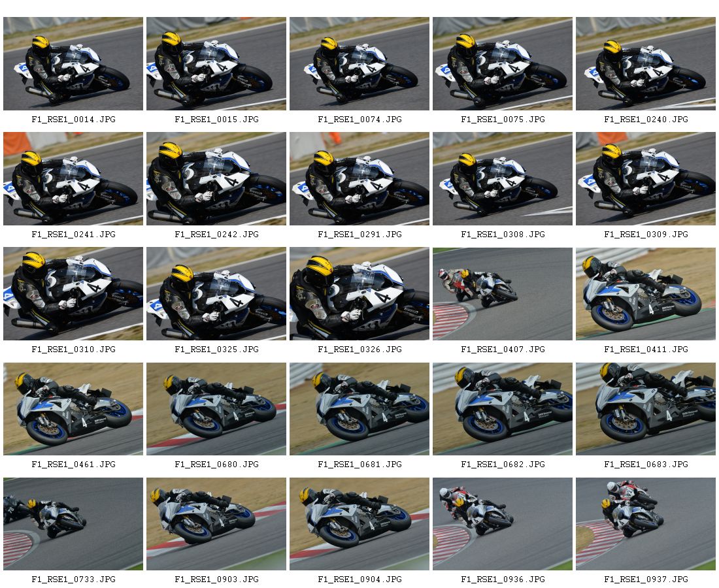The image size is (719, 588).
Task: Open the F1_RSE1_0461.JPG image
Action: 73,409
